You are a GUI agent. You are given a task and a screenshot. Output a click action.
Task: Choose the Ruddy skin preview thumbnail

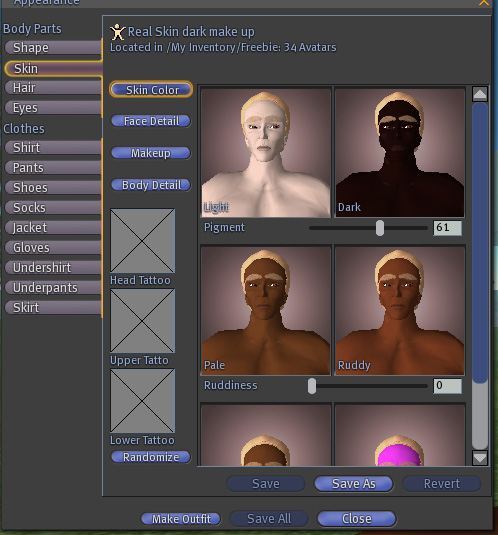coord(400,310)
